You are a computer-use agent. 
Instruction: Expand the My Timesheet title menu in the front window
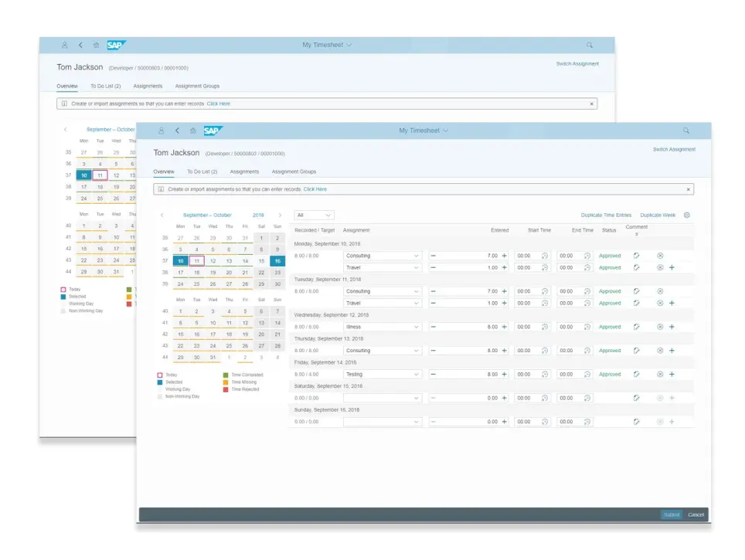[445, 131]
